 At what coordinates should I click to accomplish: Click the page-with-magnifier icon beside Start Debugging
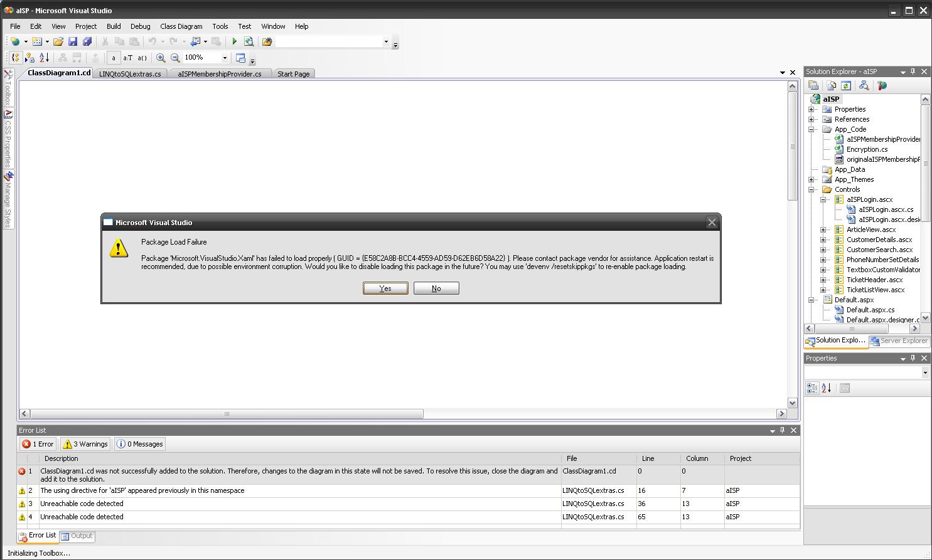click(249, 41)
